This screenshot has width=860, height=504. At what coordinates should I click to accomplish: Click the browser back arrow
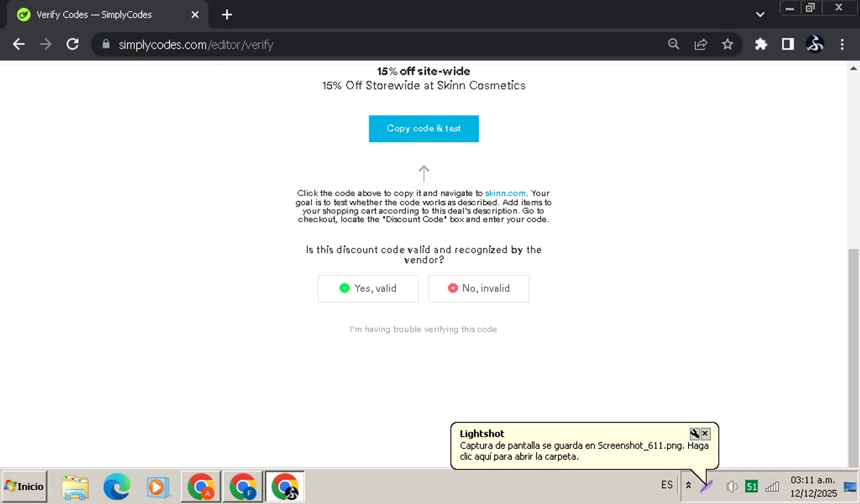pos(18,44)
